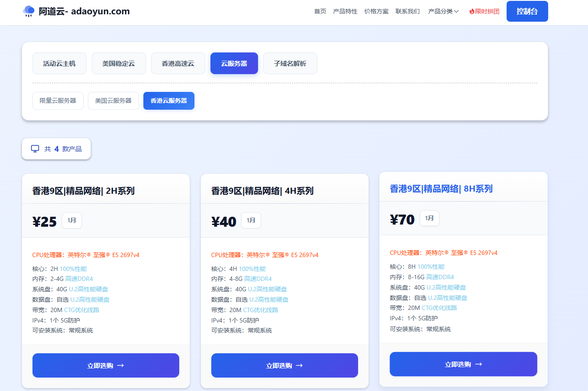The height and width of the screenshot is (391, 588).
Task: Open the 香港9区 8H系列 title link
Action: pos(441,189)
